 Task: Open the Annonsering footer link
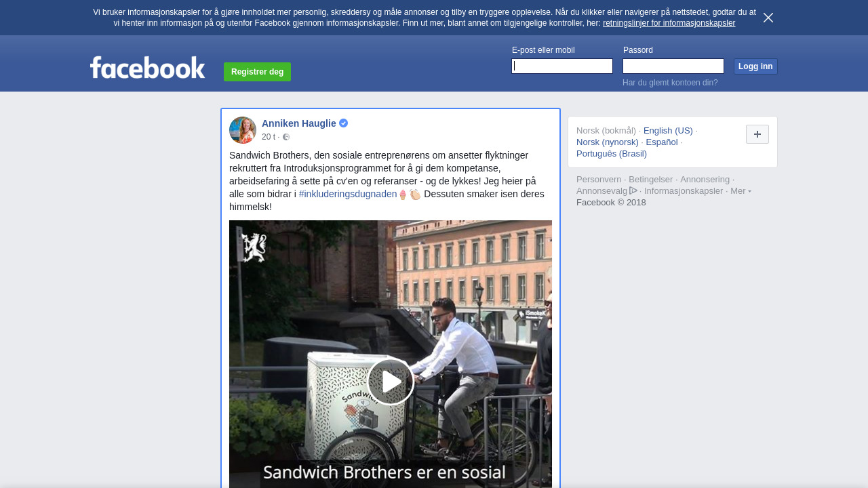(705, 180)
